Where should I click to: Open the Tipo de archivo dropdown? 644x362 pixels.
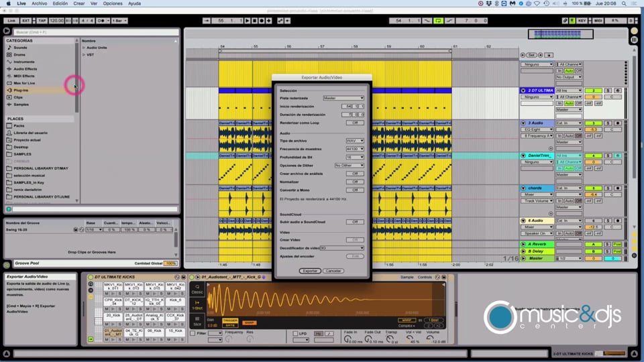(x=355, y=141)
